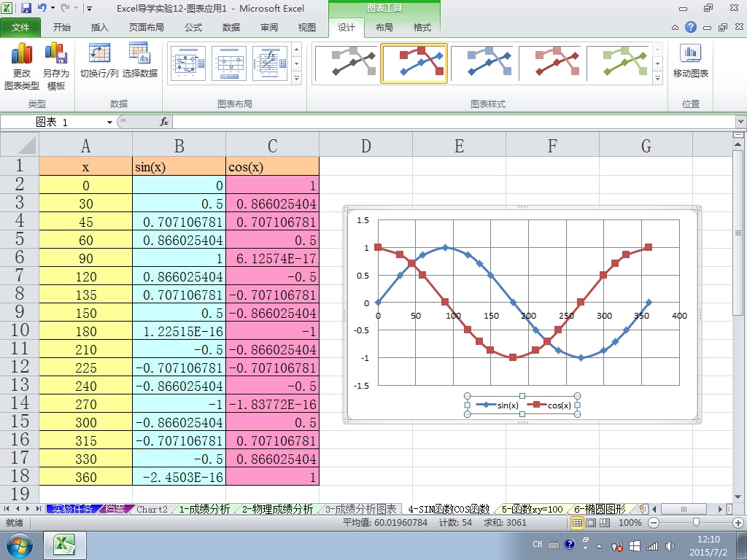Open Customize Quick Access Toolbar dropdown
Viewport: 747px width, 560px height.
89,8
